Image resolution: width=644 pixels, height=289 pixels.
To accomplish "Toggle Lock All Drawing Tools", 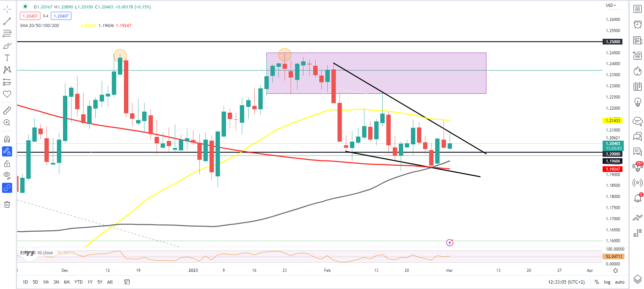I will 7,164.
